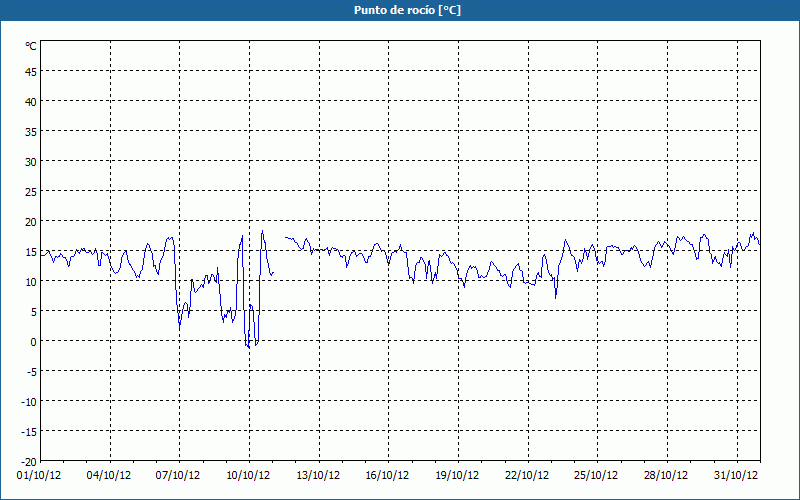This screenshot has height=500, width=800.
Task: Click the 'Punto de rocío [°C]' title
Action: coord(407,10)
